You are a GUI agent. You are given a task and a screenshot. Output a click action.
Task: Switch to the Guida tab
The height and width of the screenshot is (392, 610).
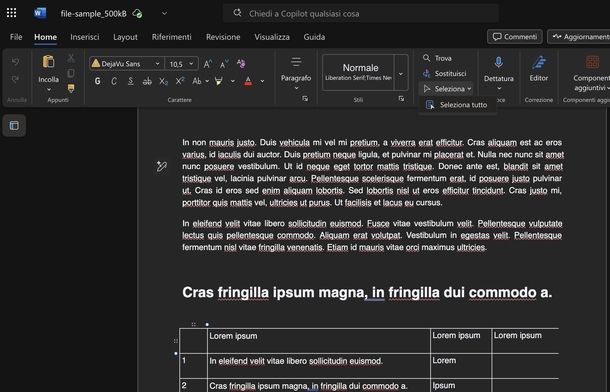(x=314, y=37)
